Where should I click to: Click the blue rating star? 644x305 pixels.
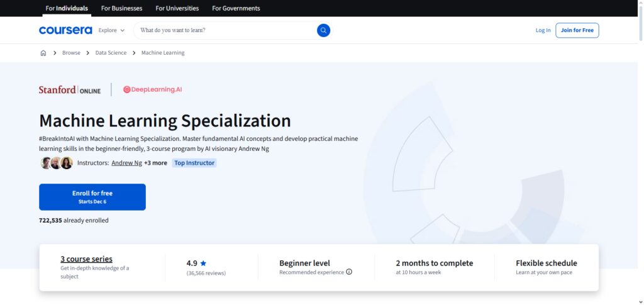click(x=203, y=263)
